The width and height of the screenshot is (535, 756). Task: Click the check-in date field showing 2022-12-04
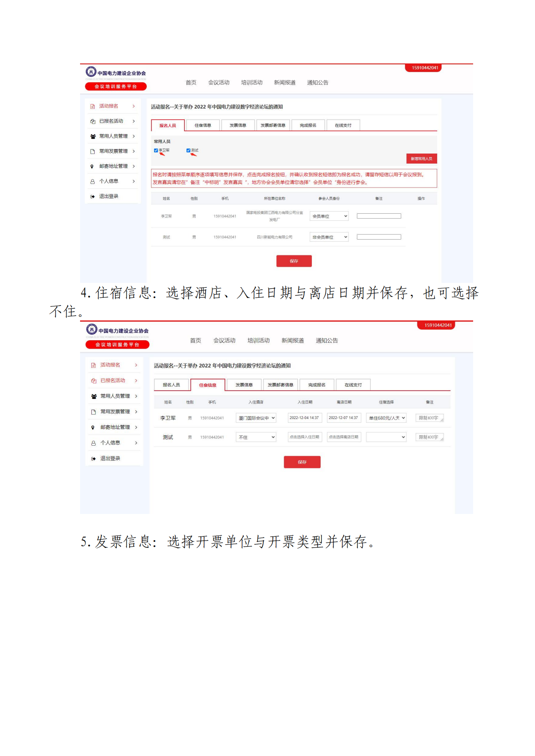(x=305, y=418)
